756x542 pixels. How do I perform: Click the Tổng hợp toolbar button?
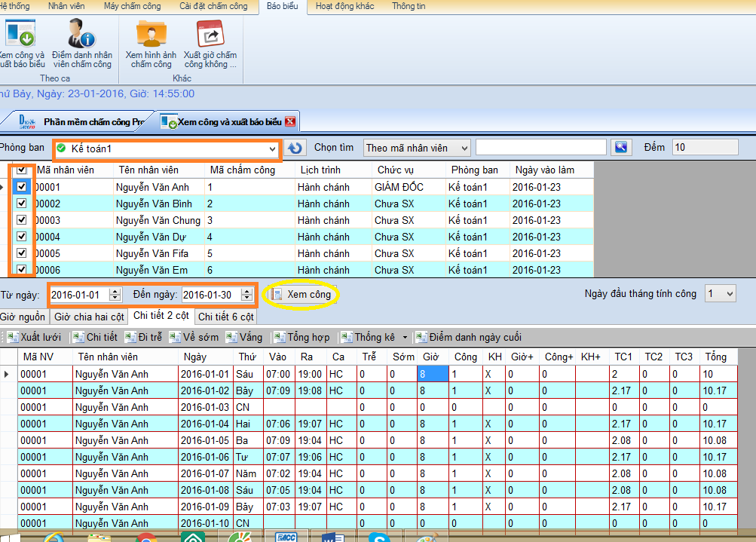point(301,337)
